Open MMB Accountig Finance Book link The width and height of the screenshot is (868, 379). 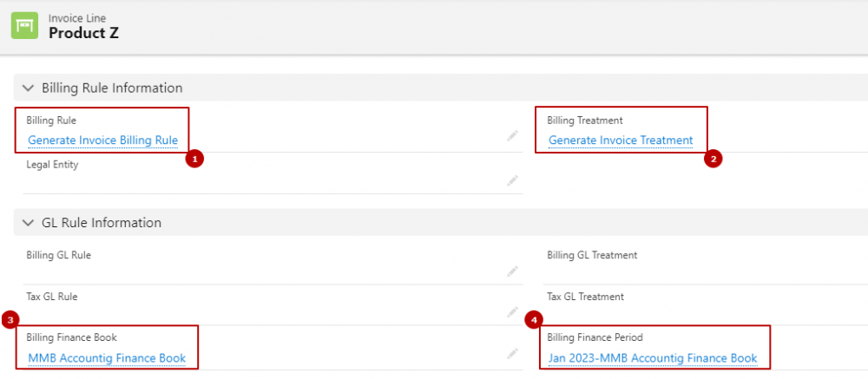[107, 358]
